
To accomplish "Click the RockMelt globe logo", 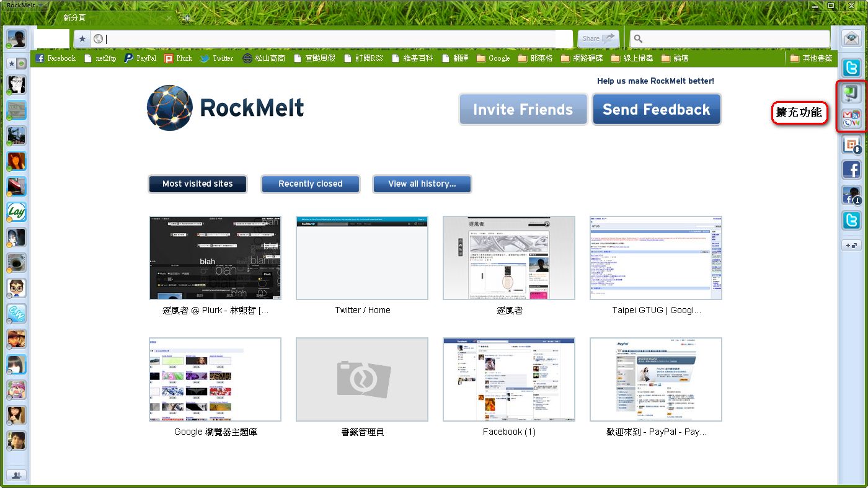I will click(x=170, y=108).
